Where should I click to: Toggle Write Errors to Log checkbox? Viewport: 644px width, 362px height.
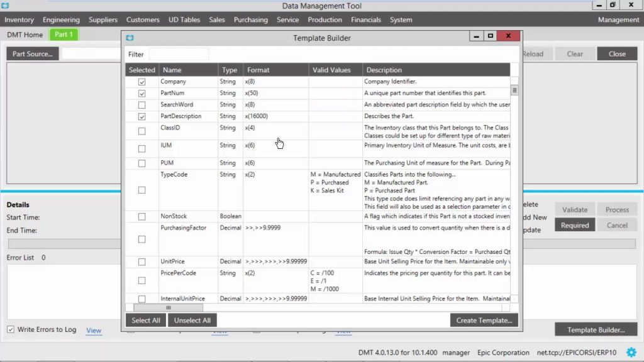click(x=11, y=329)
